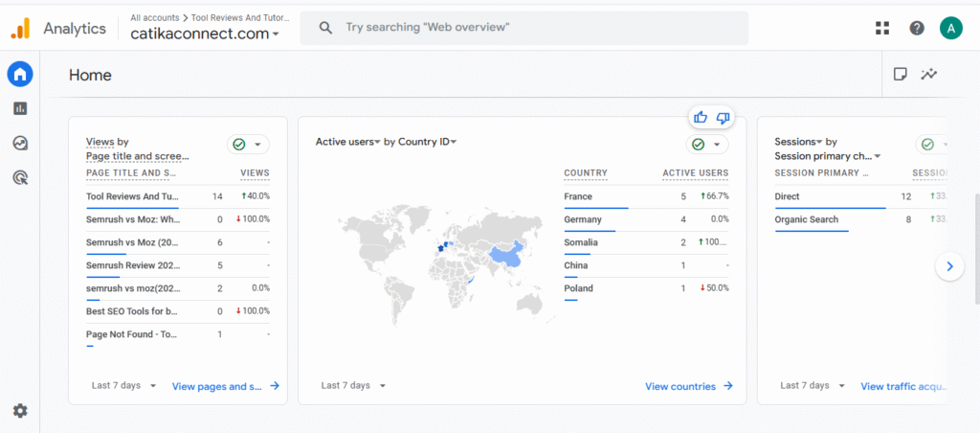This screenshot has height=433, width=980.
Task: Click the thumbs down feedback icon
Action: [x=723, y=117]
